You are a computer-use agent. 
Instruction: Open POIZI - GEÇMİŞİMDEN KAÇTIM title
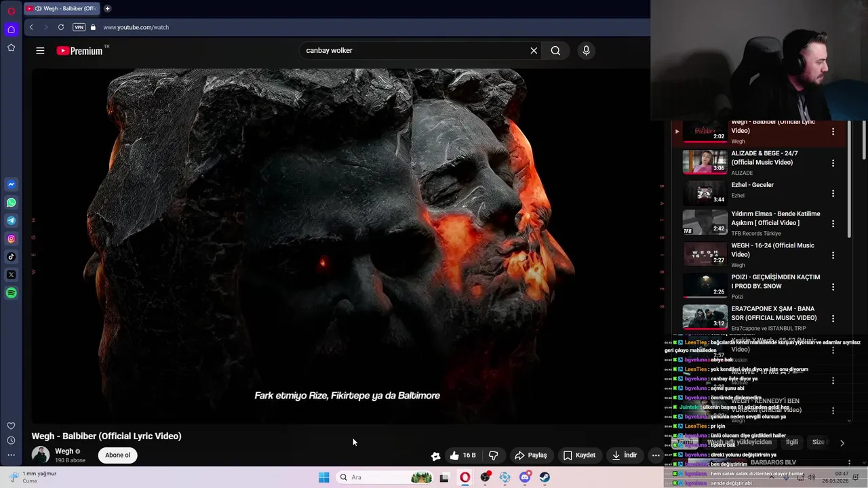pyautogui.click(x=775, y=281)
